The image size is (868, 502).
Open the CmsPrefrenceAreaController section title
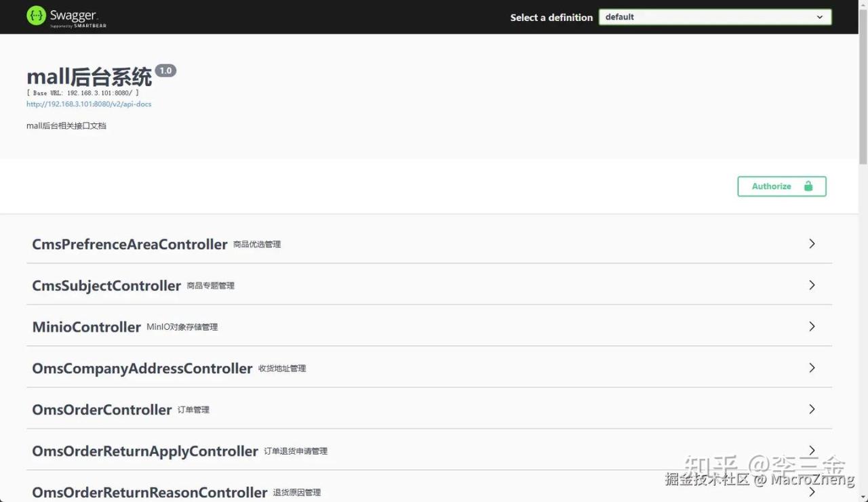pyautogui.click(x=130, y=245)
